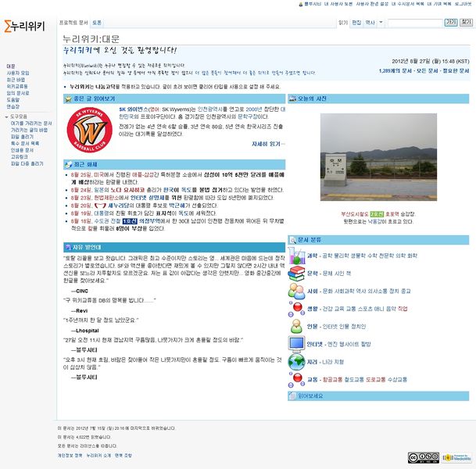Click the 가기 search button
Screen dimensions: 476x469
click(x=451, y=23)
